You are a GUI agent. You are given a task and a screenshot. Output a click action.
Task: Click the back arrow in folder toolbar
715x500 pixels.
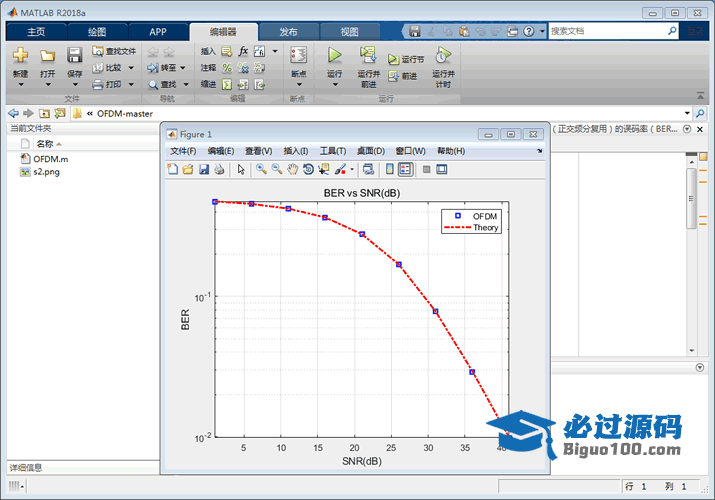click(13, 113)
